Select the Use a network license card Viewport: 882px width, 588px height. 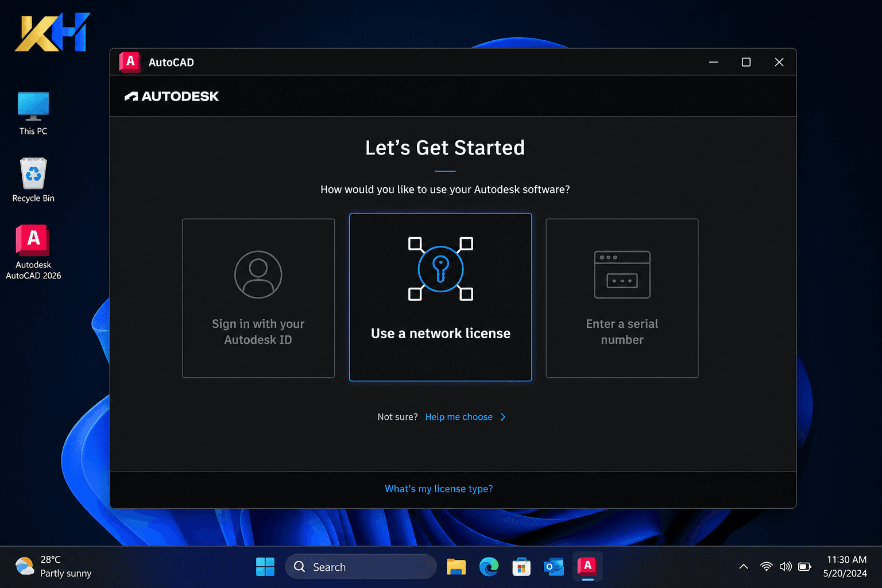(x=440, y=297)
